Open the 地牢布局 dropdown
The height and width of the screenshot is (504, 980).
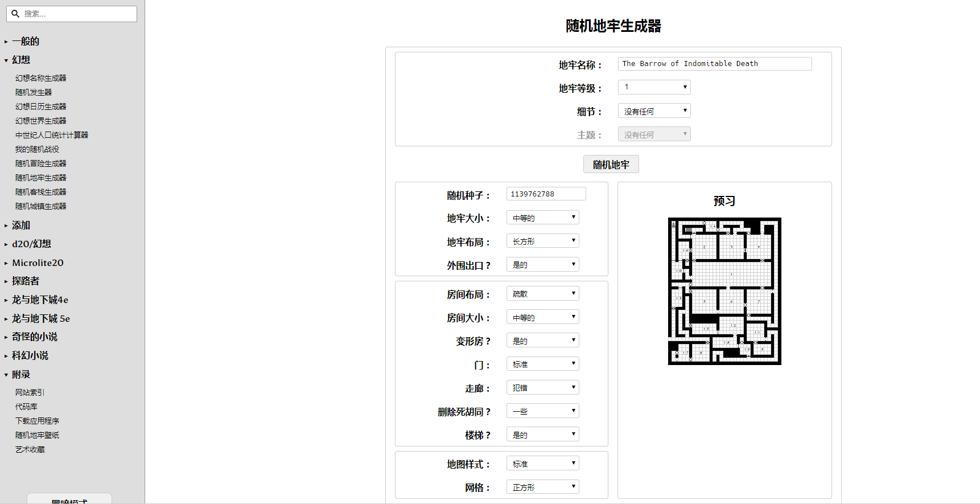coord(543,241)
